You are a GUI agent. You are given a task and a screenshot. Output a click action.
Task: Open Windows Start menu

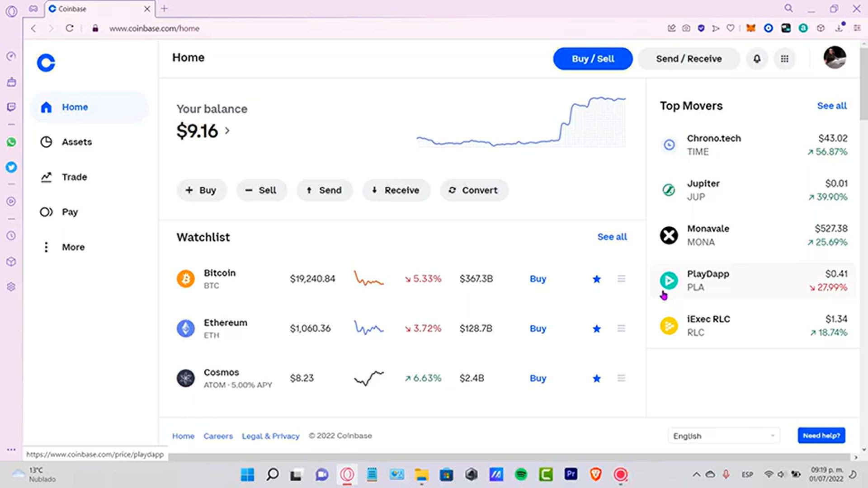(247, 474)
